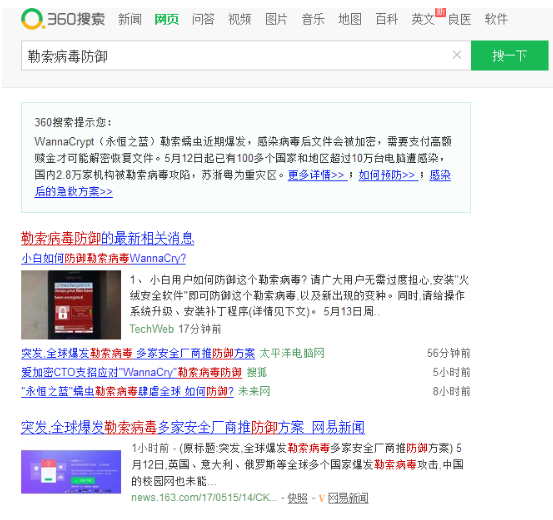Open the 永恒之蓝蠕虫勒索病毒肆虐全球 link
The width and height of the screenshot is (553, 520).
[x=127, y=391]
